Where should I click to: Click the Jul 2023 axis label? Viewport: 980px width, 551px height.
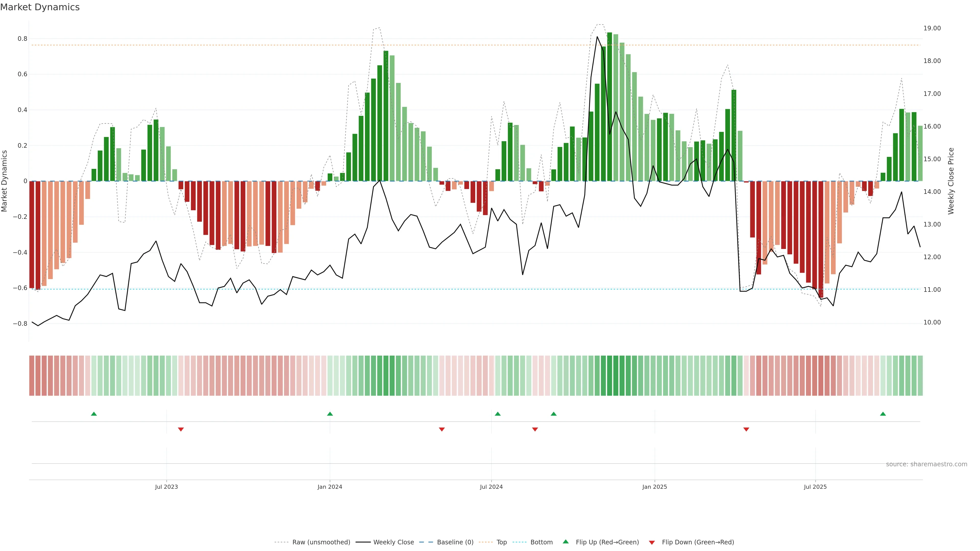(166, 487)
